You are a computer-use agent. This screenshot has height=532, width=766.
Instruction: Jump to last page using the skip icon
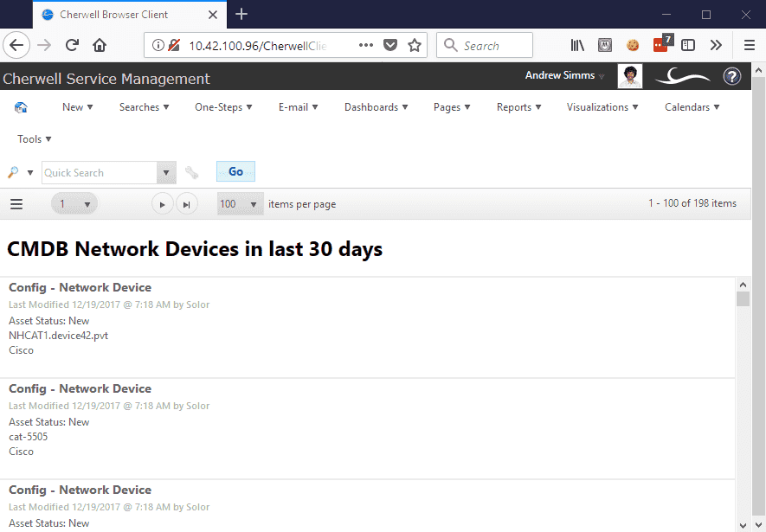(x=186, y=203)
